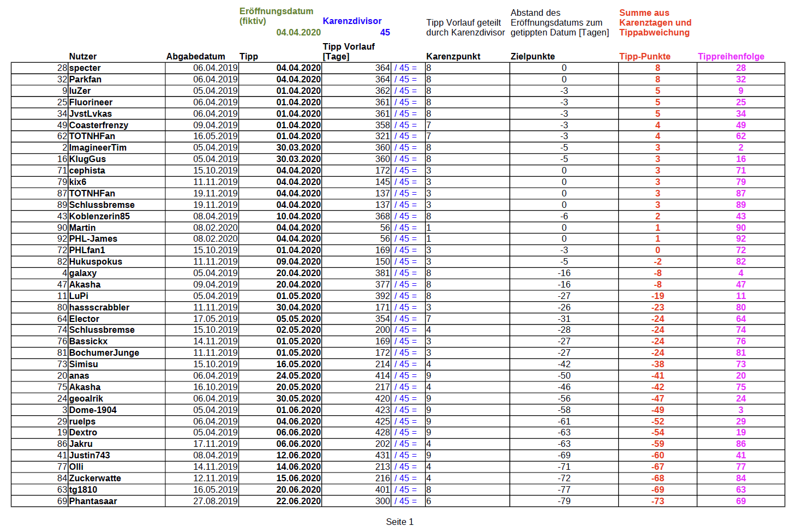Select the Zielpunkte column header

[x=532, y=56]
